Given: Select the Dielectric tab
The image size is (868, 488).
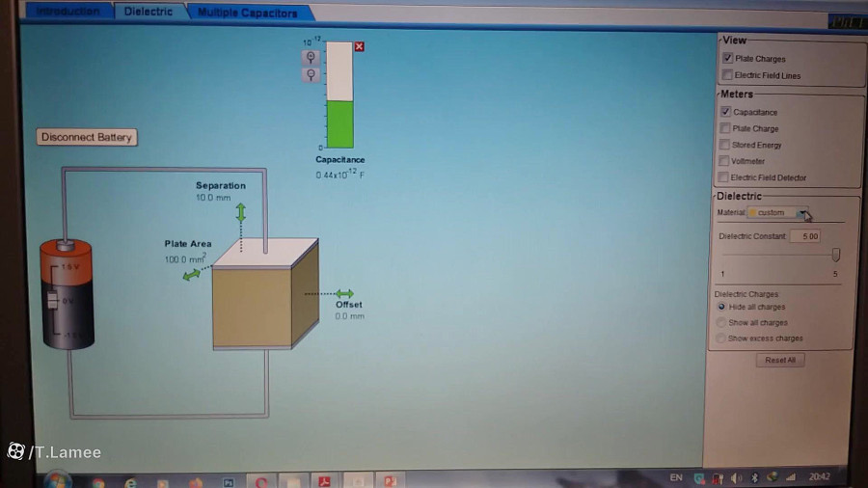Looking at the screenshot, I should click(149, 12).
